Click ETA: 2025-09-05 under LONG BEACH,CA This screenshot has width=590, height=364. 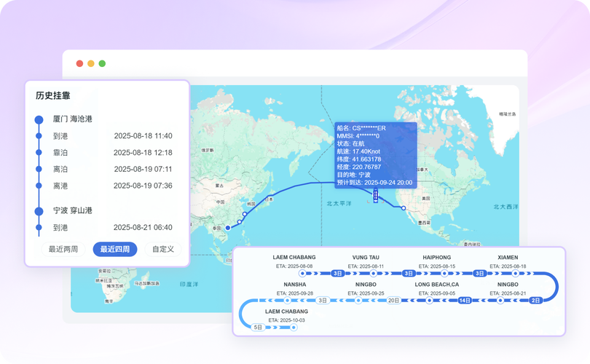click(x=437, y=293)
